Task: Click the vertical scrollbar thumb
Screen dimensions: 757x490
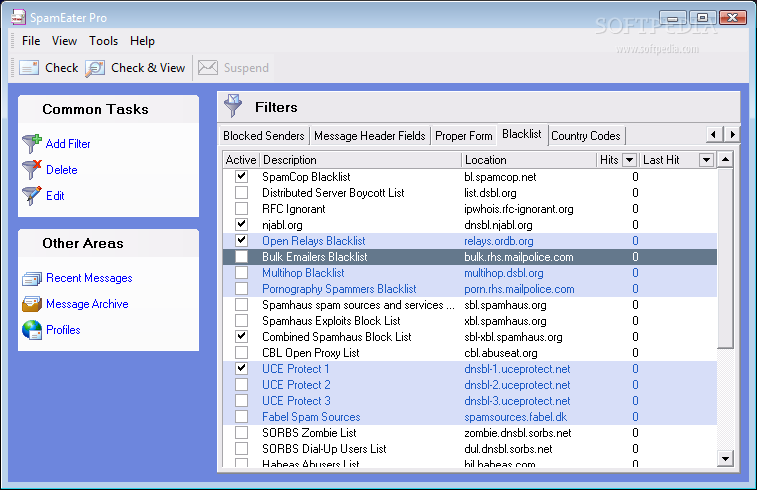Action: tap(725, 257)
